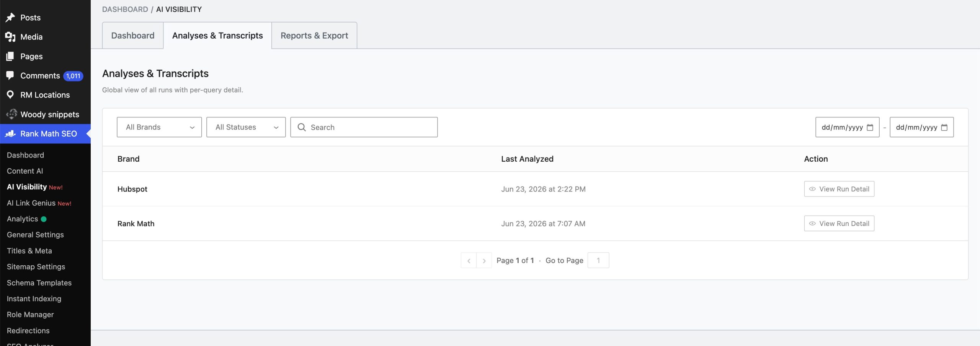Viewport: 980px width, 346px height.
Task: Go to next page arrow
Action: click(484, 260)
